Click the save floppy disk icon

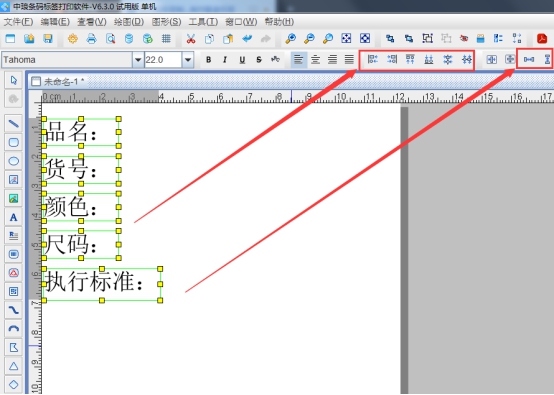(x=48, y=39)
